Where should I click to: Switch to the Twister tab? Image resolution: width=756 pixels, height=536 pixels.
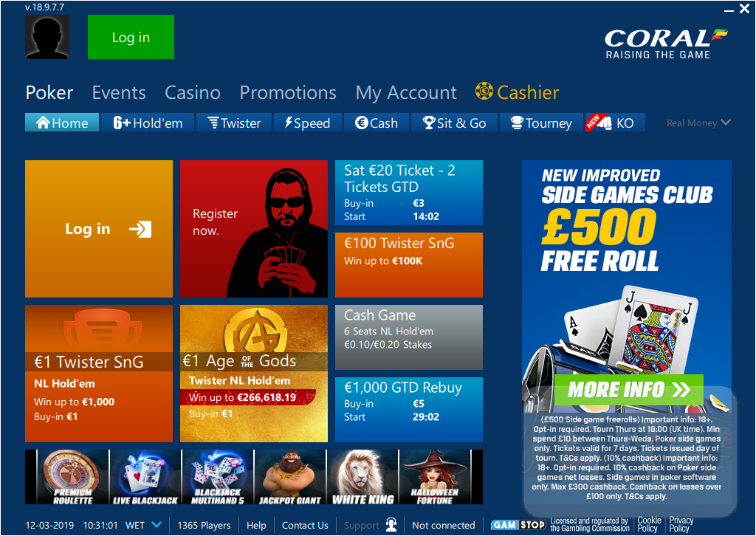point(234,123)
